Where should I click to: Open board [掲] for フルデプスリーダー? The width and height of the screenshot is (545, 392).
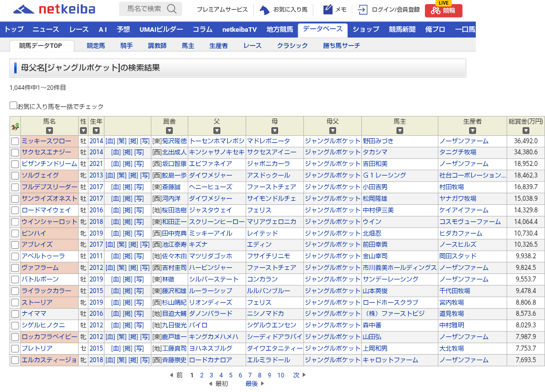[128, 187]
